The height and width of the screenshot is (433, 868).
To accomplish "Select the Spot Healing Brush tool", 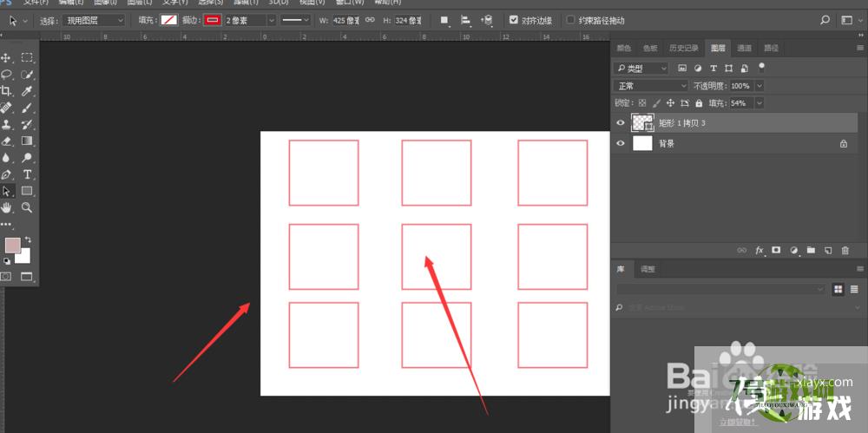I will 6,108.
